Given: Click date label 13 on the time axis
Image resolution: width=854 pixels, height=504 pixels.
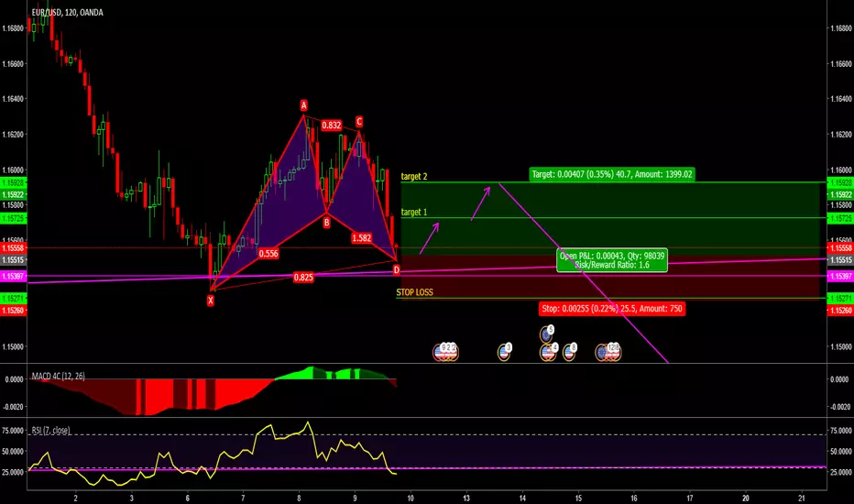Looking at the screenshot, I should point(466,498).
